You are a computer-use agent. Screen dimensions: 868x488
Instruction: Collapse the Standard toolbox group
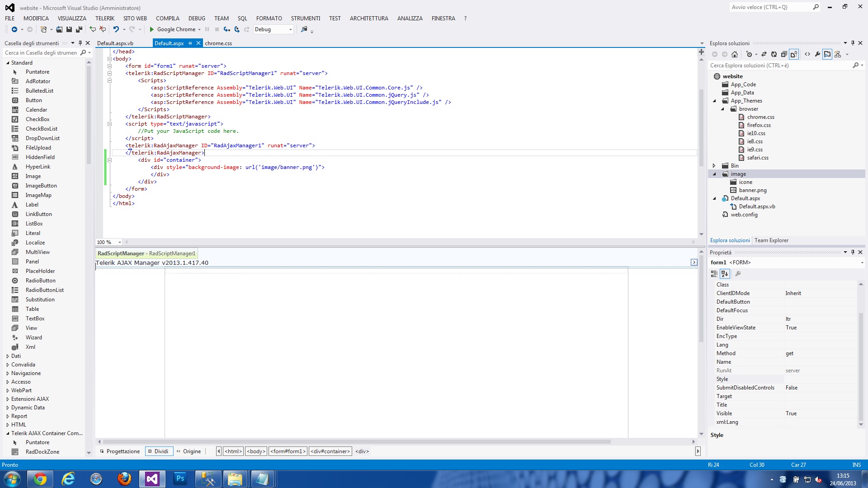pyautogui.click(x=8, y=63)
